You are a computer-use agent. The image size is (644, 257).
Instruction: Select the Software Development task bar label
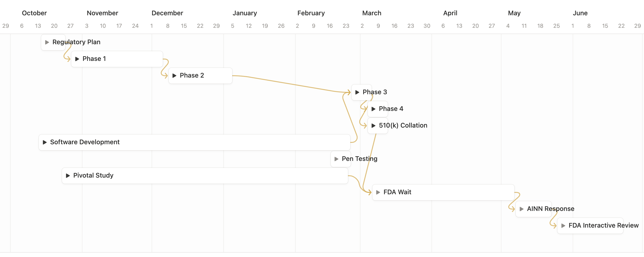pyautogui.click(x=85, y=142)
